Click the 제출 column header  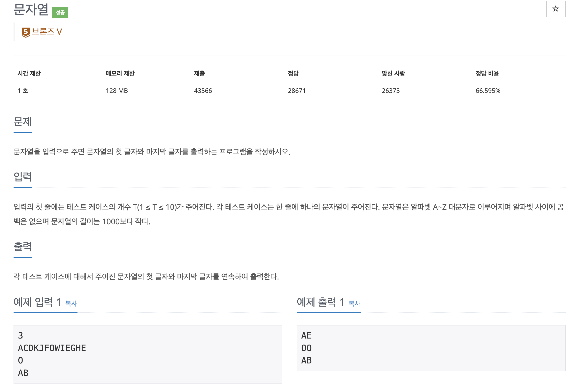[x=199, y=73]
